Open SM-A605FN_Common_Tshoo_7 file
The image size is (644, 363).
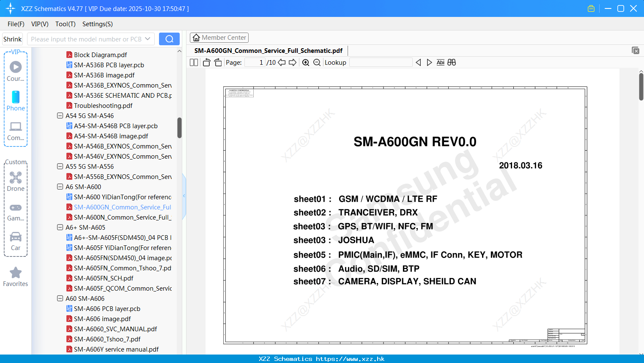click(119, 268)
